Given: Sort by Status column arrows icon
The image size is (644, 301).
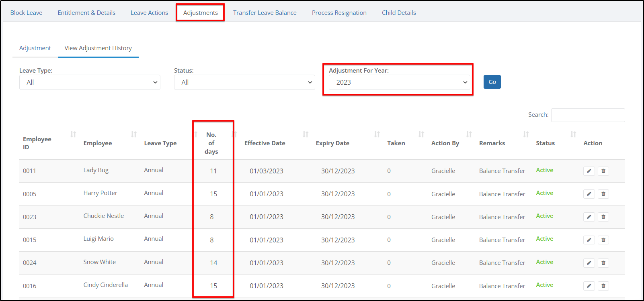Looking at the screenshot, I should tap(573, 134).
